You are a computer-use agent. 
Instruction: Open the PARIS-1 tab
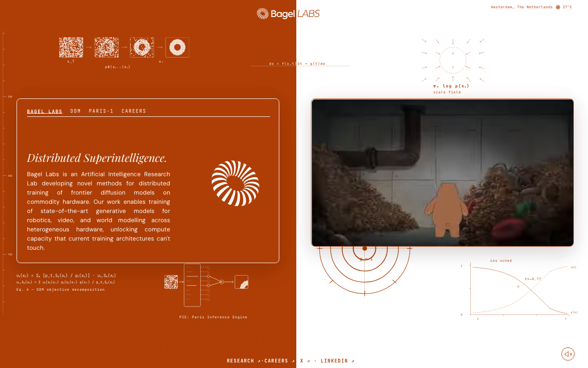101,111
